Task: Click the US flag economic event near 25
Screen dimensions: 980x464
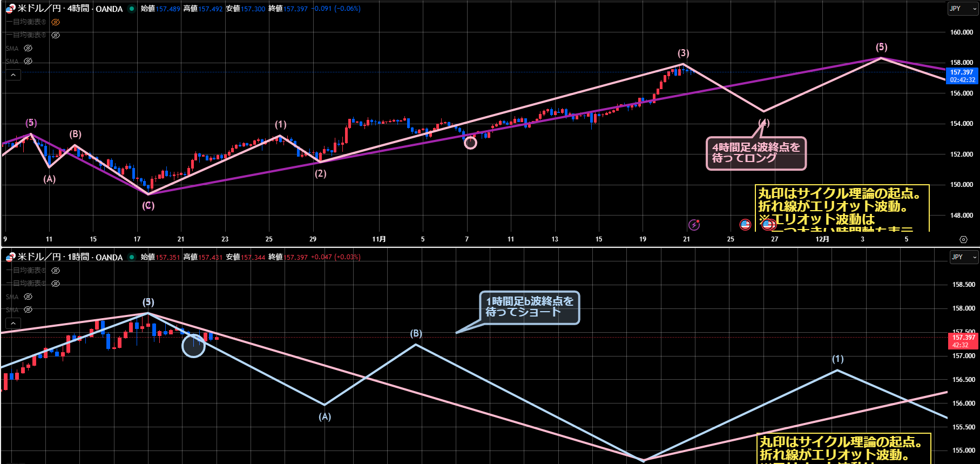Action: pos(745,224)
